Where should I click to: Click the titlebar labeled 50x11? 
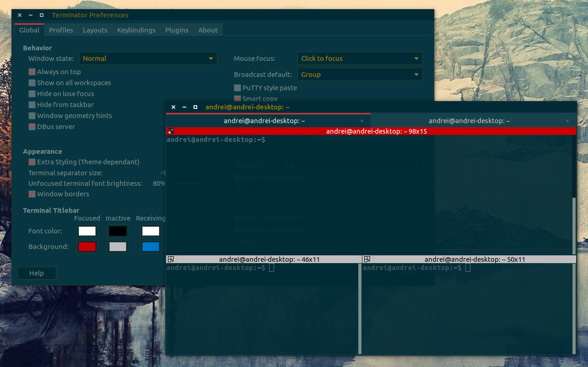[469, 259]
